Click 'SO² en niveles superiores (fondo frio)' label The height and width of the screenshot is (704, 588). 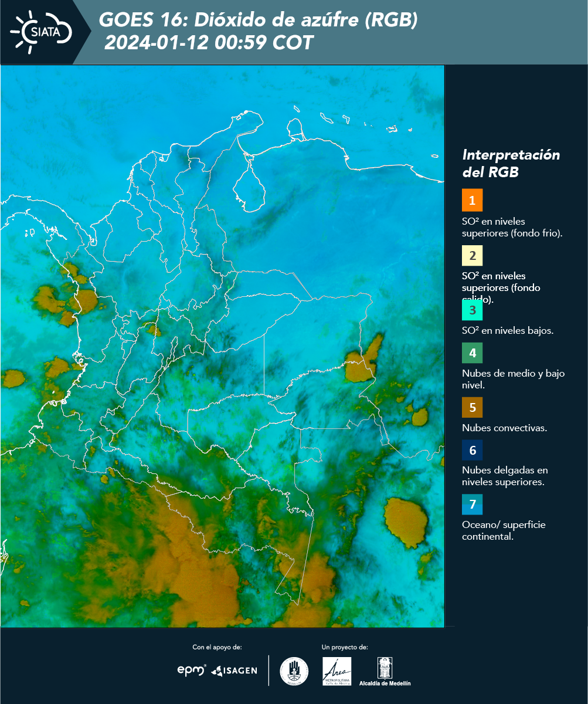(x=512, y=227)
